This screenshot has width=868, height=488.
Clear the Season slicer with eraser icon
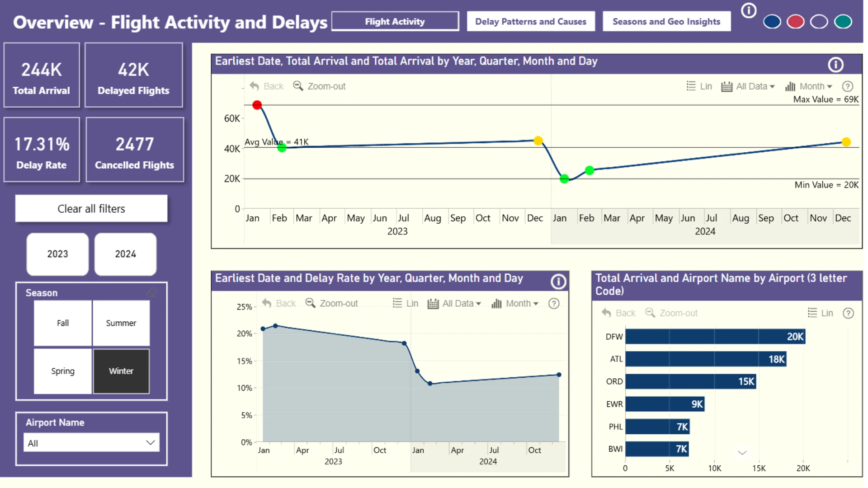152,293
